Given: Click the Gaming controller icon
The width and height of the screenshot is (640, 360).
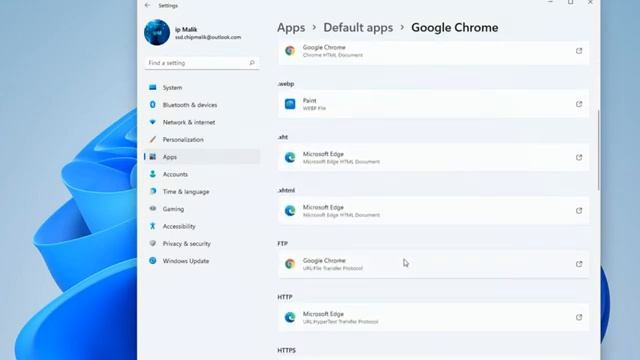Looking at the screenshot, I should 153,209.
